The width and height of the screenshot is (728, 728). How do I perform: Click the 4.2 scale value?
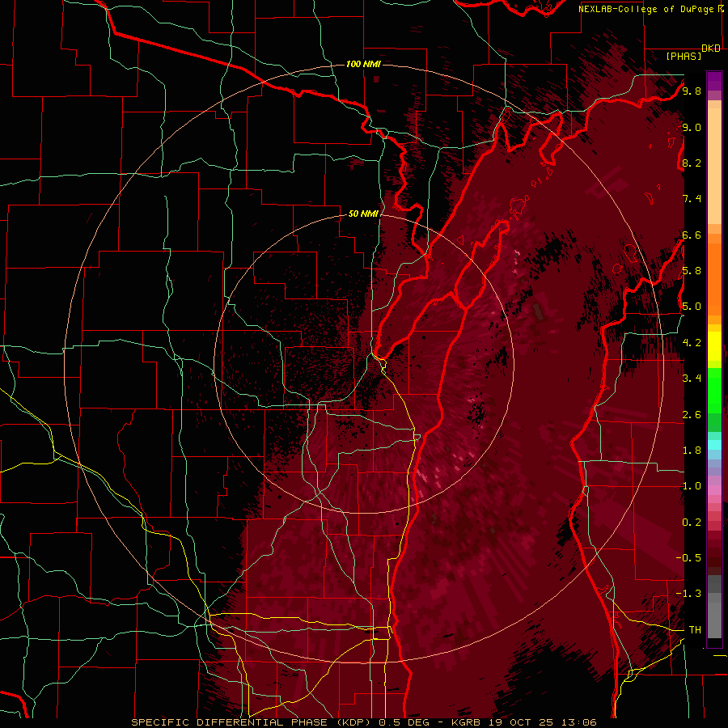[x=692, y=343]
